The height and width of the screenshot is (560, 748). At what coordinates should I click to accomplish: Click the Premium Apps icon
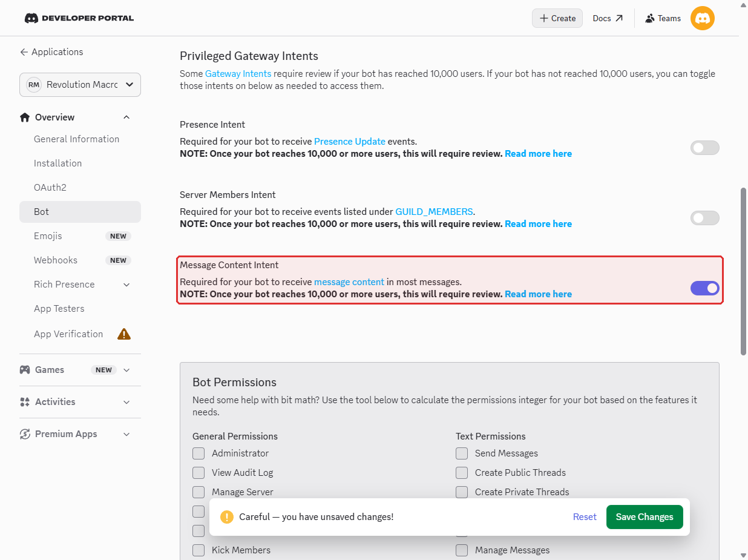tap(25, 434)
